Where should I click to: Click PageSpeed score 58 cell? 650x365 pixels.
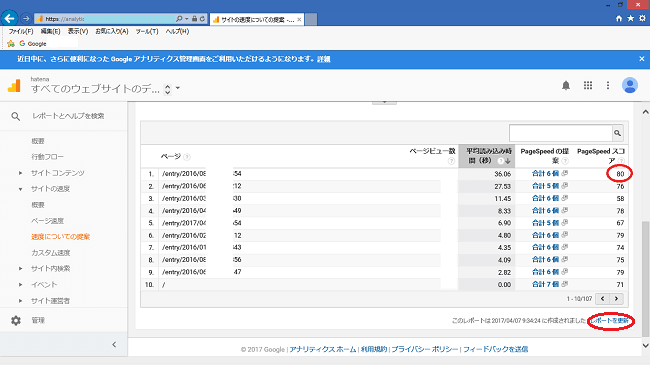coord(620,199)
